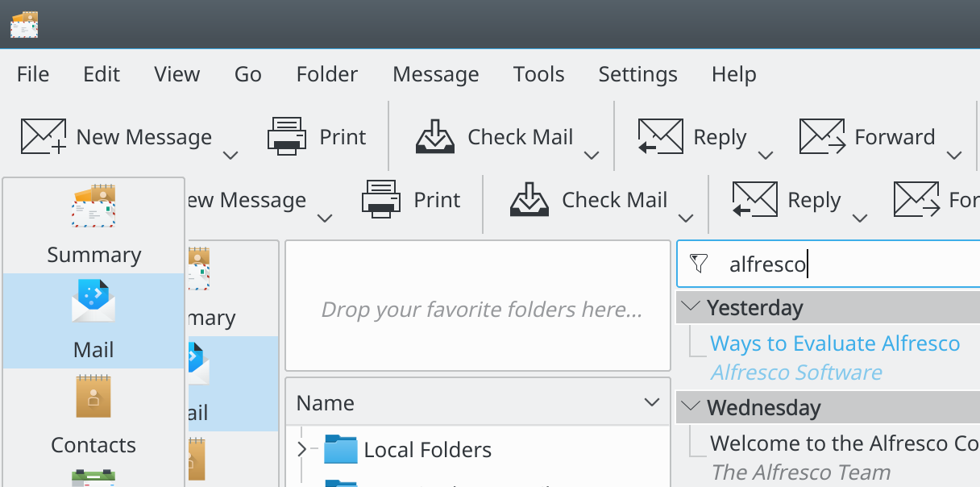The width and height of the screenshot is (980, 487).
Task: Open Summary view from the sidebar
Action: coord(93,226)
